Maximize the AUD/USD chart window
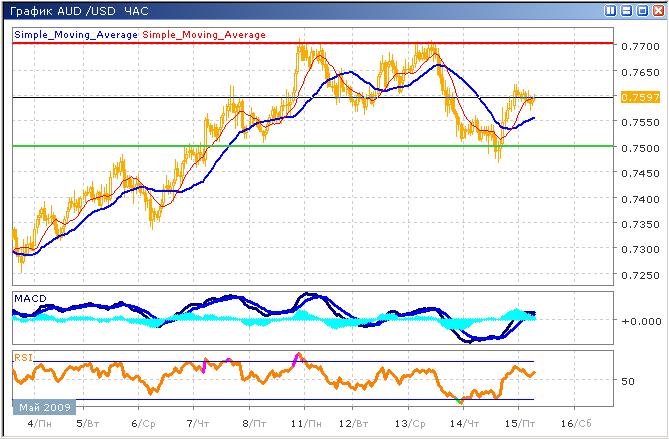Viewport: 669px width, 439px height. [x=640, y=11]
